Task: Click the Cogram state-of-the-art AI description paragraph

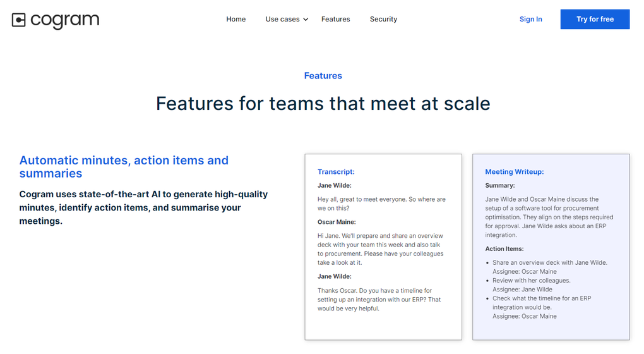Action: (x=143, y=207)
